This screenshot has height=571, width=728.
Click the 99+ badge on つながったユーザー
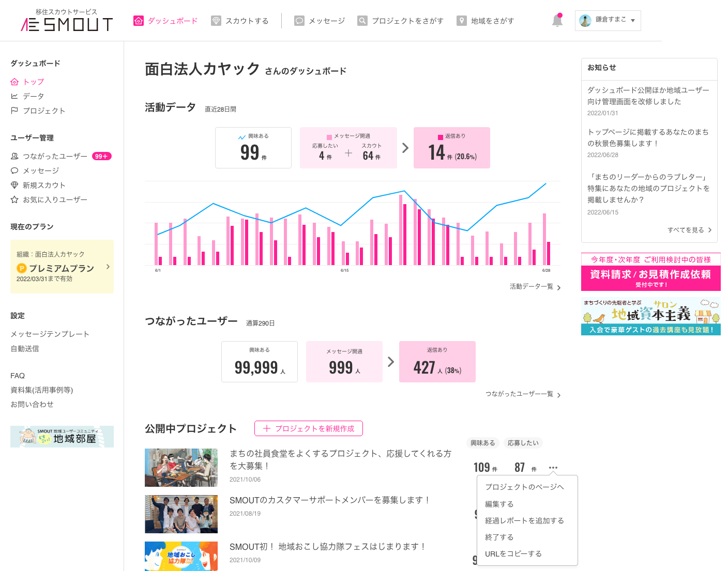(102, 156)
